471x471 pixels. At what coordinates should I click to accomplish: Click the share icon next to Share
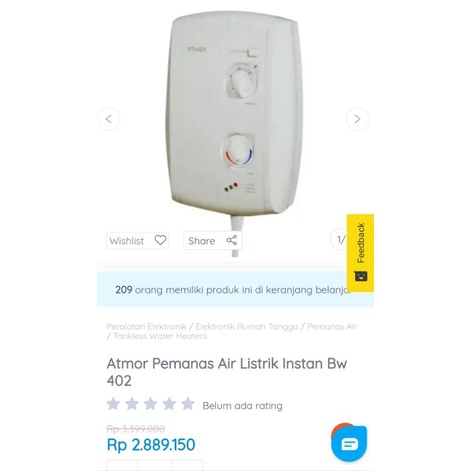[x=232, y=240]
